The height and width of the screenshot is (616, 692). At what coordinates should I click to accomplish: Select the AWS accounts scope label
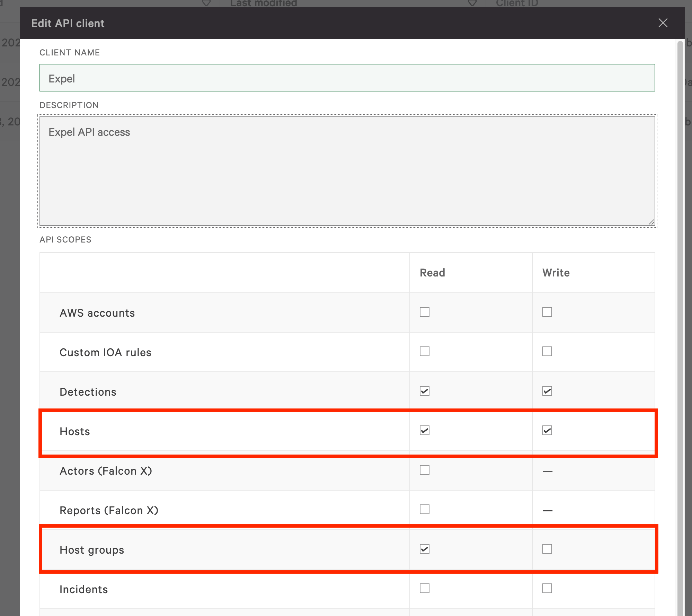[x=97, y=313]
